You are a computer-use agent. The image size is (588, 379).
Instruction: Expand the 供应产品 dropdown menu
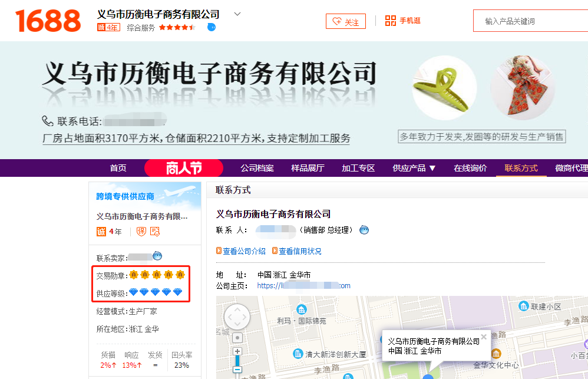tap(414, 168)
